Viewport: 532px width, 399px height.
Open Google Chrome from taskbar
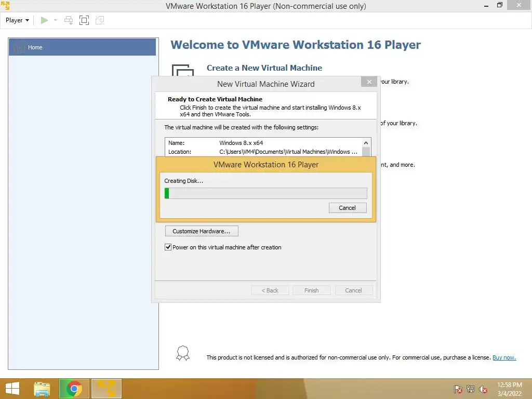coord(74,389)
